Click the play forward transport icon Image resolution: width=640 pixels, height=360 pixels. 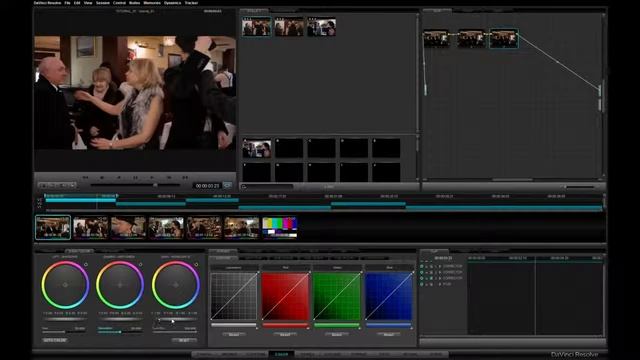[x=152, y=178]
